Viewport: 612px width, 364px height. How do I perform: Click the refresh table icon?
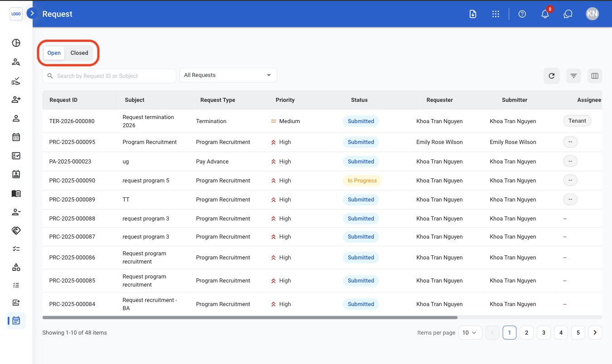[551, 76]
